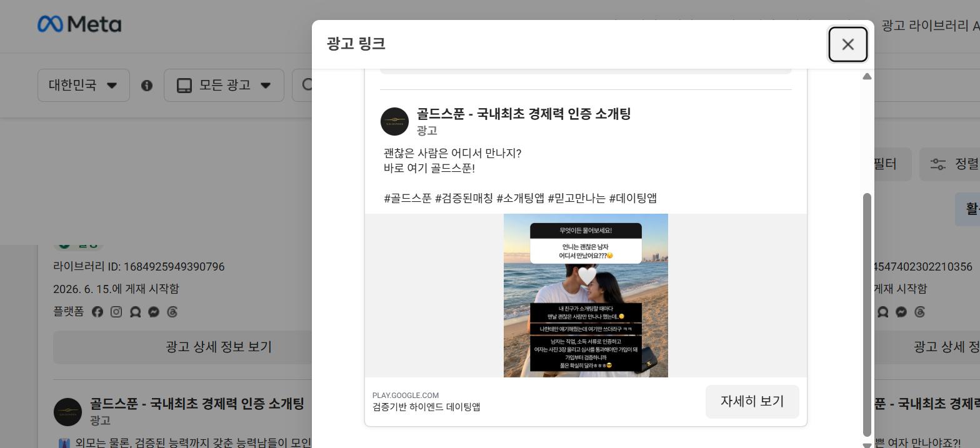Click the dialog scrollbar up arrow
The height and width of the screenshot is (448, 980).
point(867,76)
